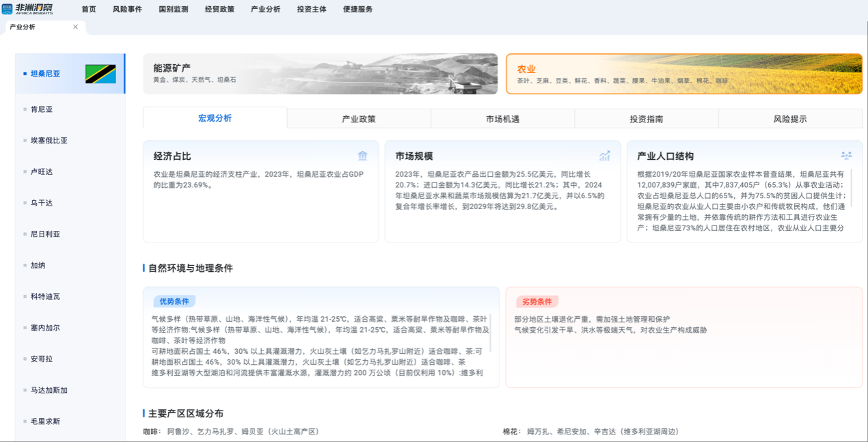
Task: Open the 风险事件 menu
Action: [127, 10]
